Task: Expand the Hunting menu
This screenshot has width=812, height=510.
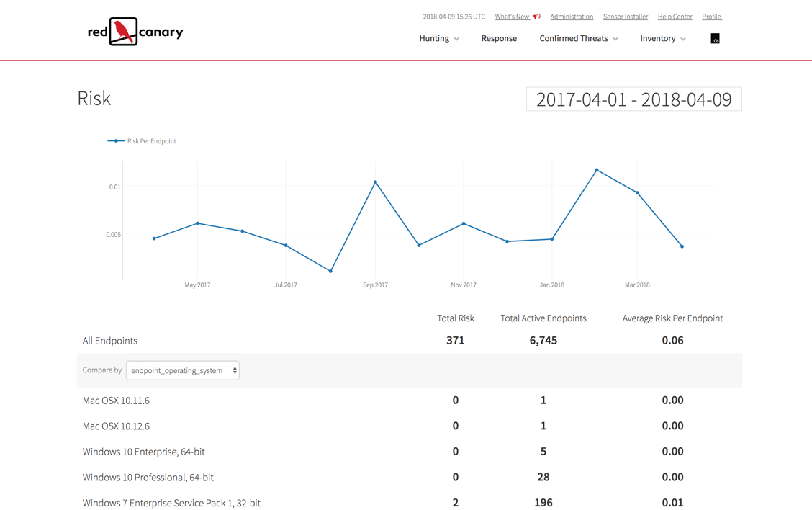Action: tap(439, 39)
